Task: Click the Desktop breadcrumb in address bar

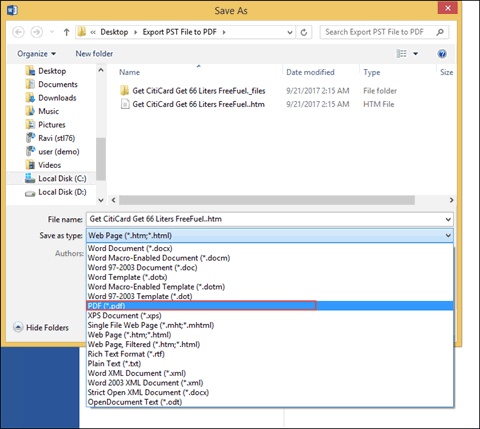Action: pos(114,32)
